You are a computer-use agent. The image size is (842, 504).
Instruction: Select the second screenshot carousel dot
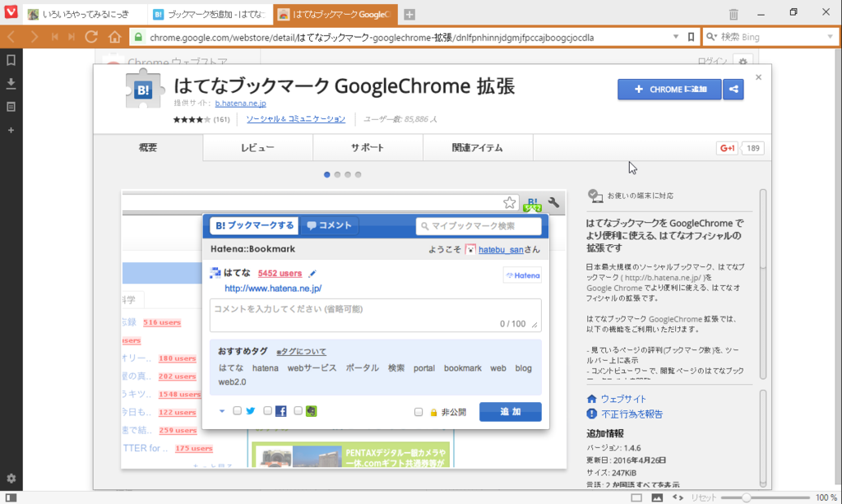pyautogui.click(x=337, y=174)
